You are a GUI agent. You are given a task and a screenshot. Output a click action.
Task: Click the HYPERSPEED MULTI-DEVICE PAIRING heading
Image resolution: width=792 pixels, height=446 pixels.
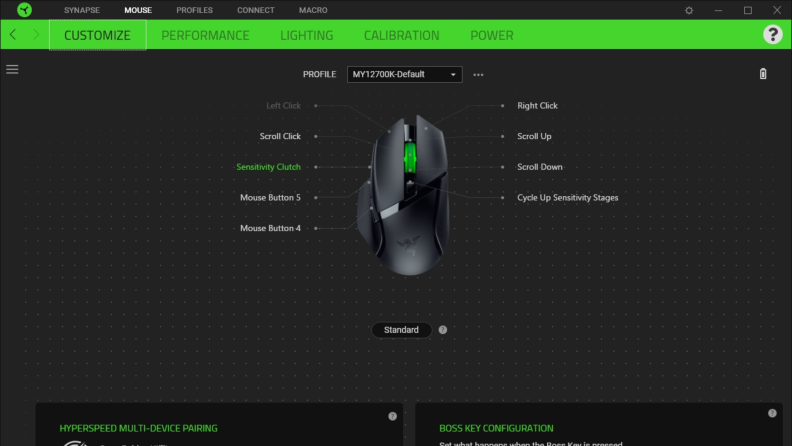coord(138,428)
